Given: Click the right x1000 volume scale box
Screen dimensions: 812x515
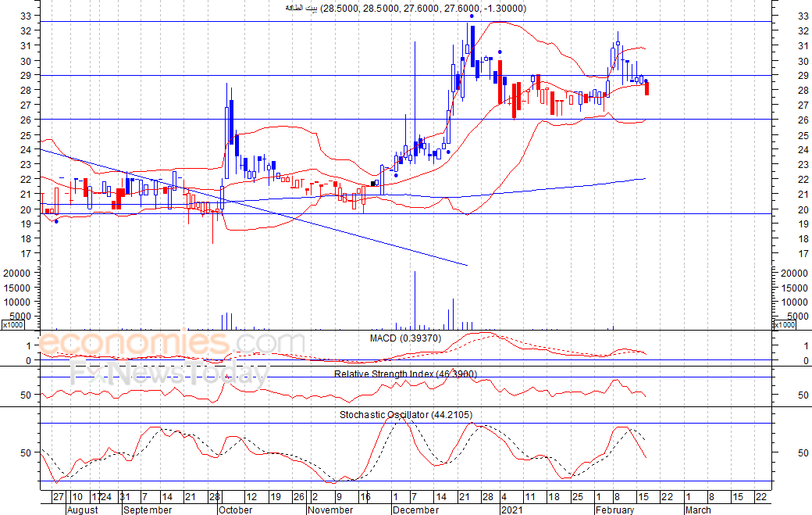Looking at the screenshot, I should pos(784,324).
